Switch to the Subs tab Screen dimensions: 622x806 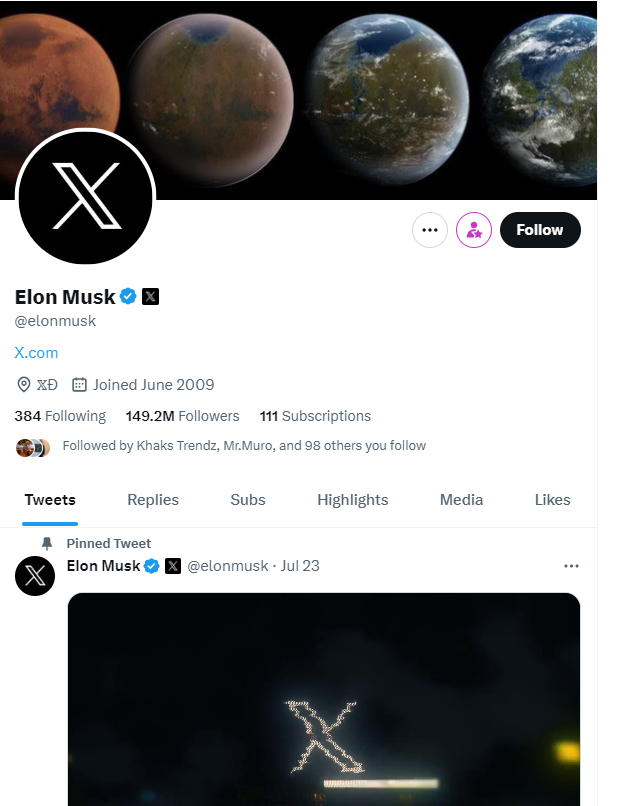[x=248, y=499]
